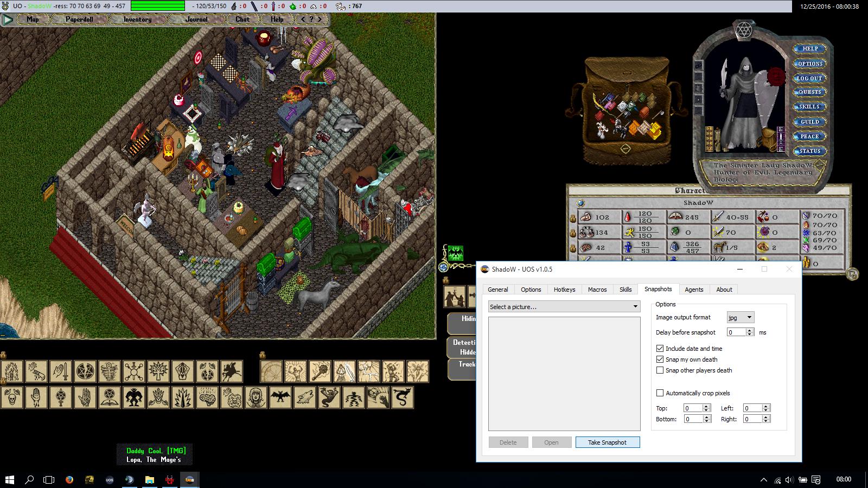Uncheck Include date and time
The width and height of the screenshot is (868, 488).
point(660,349)
